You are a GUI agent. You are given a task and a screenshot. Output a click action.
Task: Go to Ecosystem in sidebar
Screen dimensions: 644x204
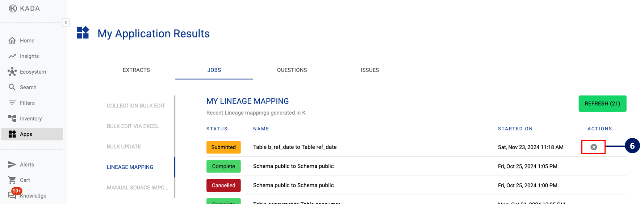point(33,72)
